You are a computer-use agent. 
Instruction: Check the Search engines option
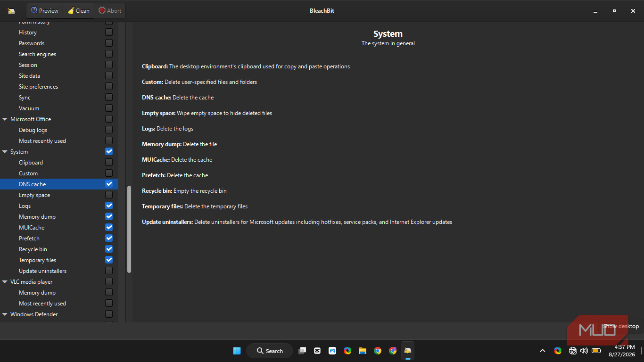pyautogui.click(x=109, y=54)
